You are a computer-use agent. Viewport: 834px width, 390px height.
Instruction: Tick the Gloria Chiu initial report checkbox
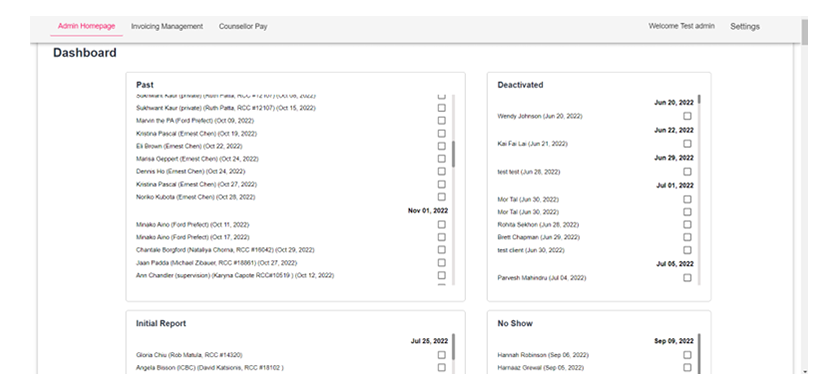click(x=441, y=355)
